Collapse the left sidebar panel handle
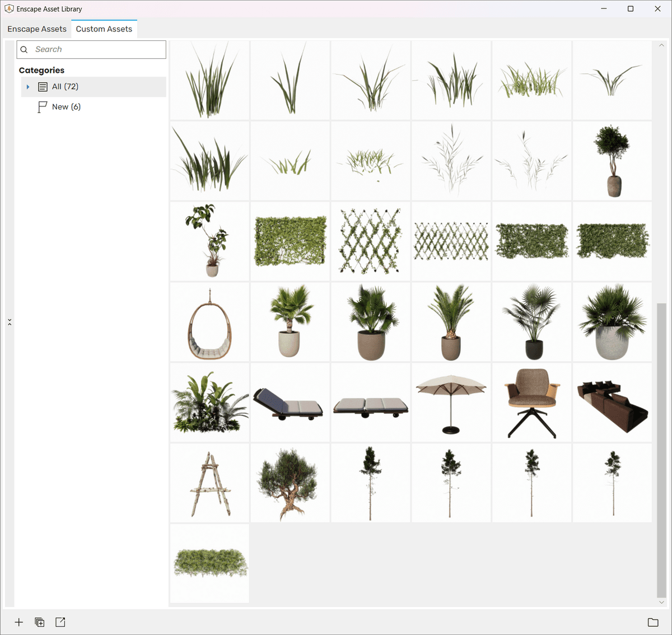Screen dimensions: 672x635 point(10,322)
